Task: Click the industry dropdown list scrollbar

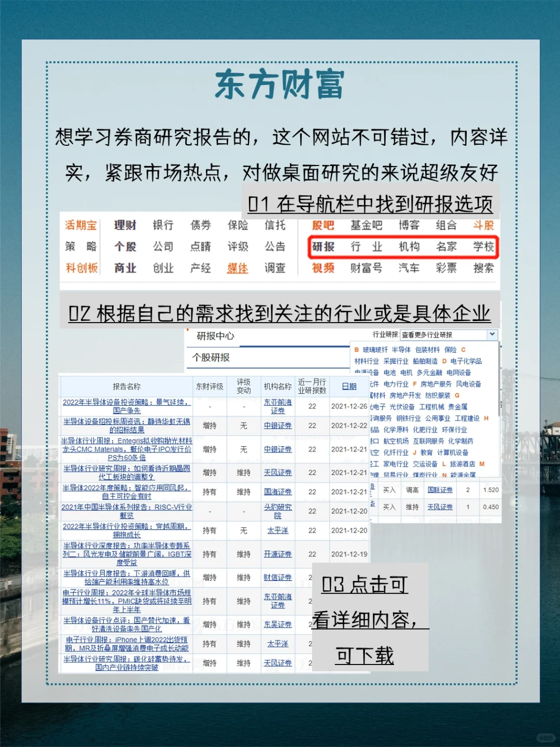Action: (500, 379)
